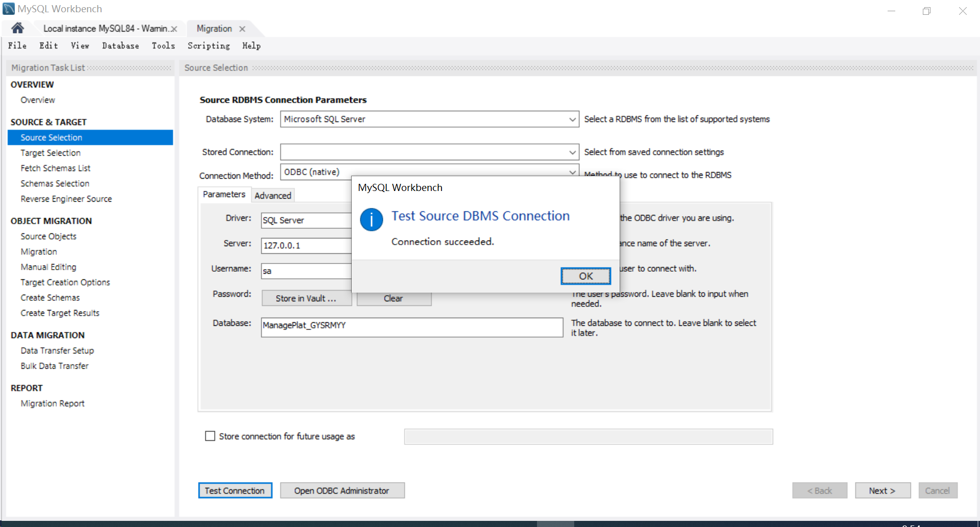
Task: Select Source Selection in the task list
Action: pos(90,137)
